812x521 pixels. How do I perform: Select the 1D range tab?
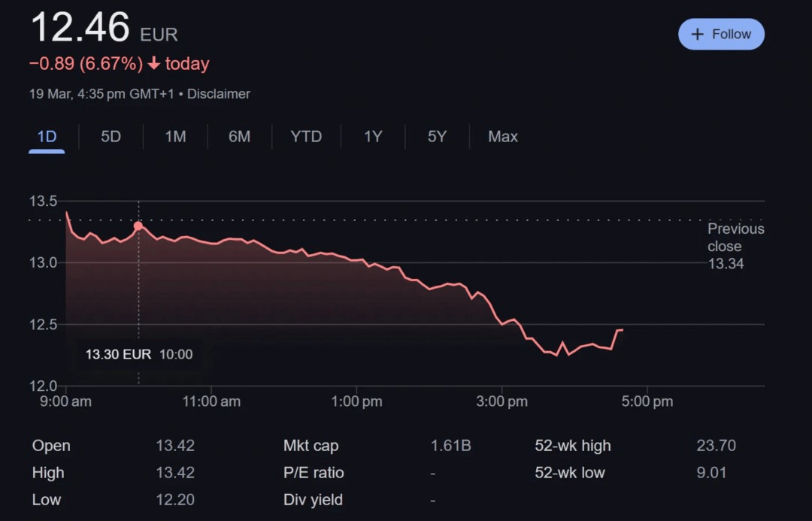pos(47,137)
